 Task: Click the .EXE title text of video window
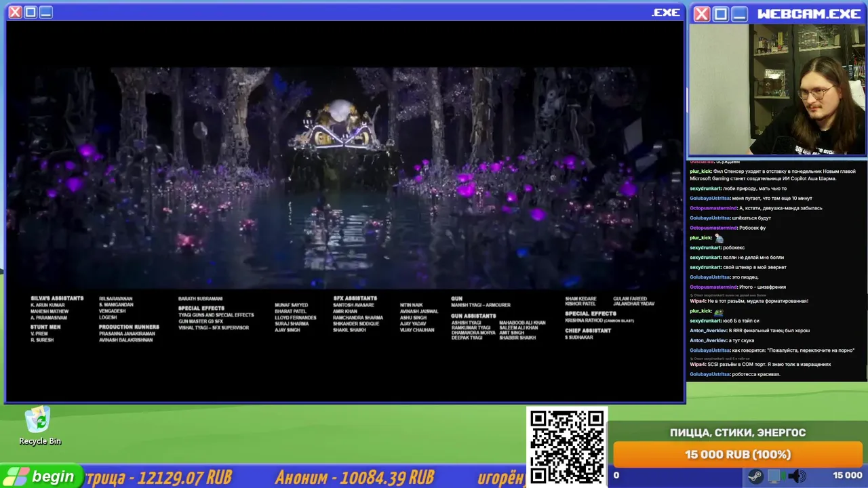point(666,12)
